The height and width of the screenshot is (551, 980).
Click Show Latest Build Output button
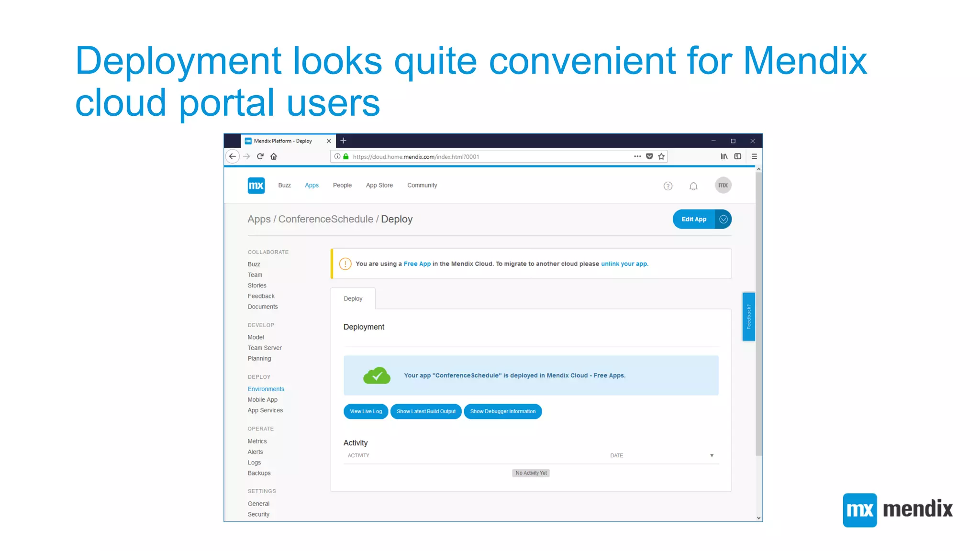pyautogui.click(x=426, y=411)
